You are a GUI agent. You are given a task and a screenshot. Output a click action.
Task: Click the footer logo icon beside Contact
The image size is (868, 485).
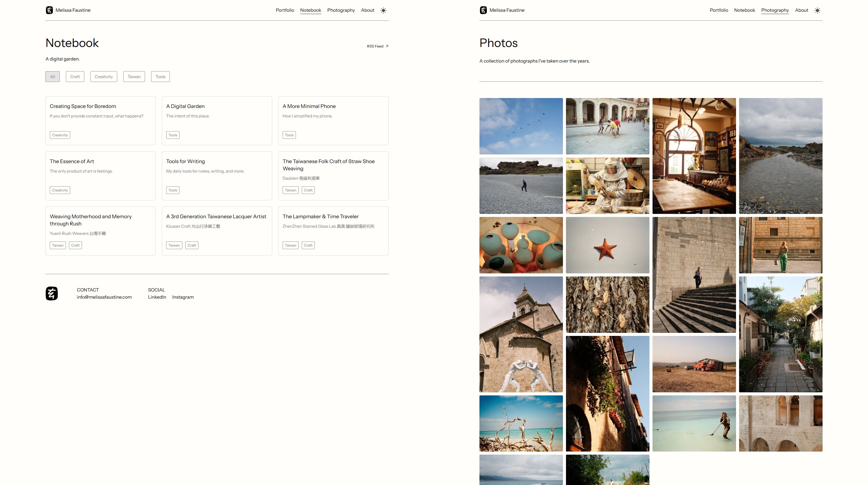(52, 293)
